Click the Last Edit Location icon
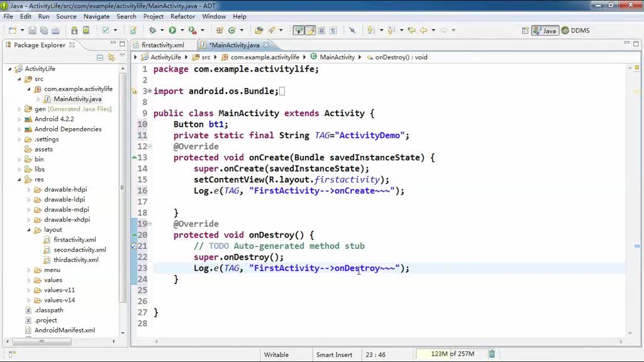Viewport: 644px width, 362px height. (411, 30)
